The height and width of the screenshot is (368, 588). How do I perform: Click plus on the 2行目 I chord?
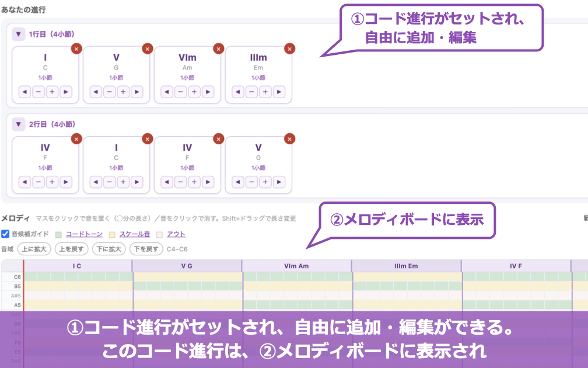pos(123,182)
